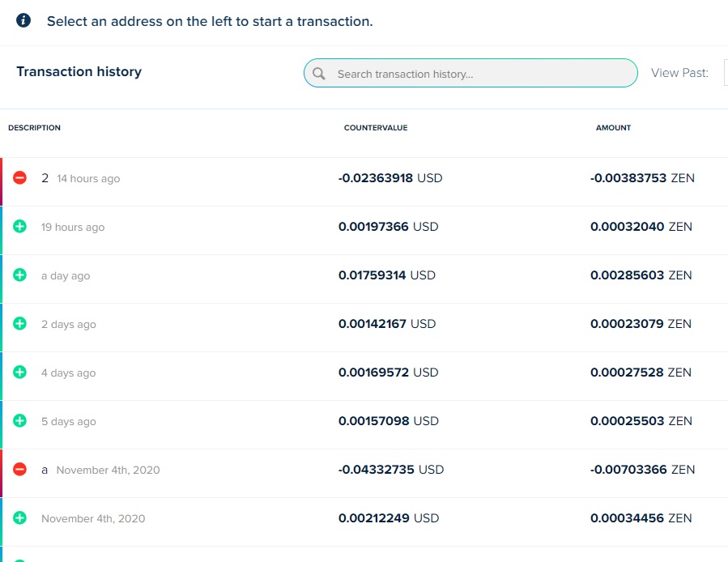Click the magnifier icon in the search box

click(x=319, y=74)
